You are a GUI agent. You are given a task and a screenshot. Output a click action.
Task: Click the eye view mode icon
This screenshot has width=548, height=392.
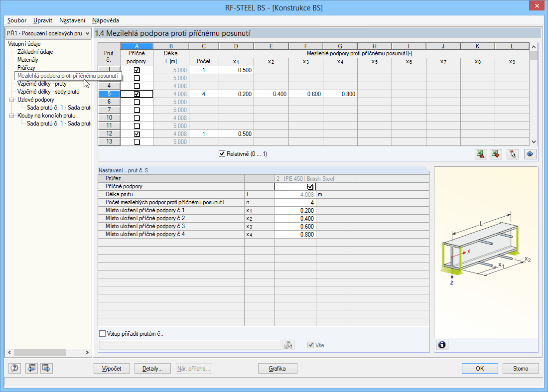[530, 154]
